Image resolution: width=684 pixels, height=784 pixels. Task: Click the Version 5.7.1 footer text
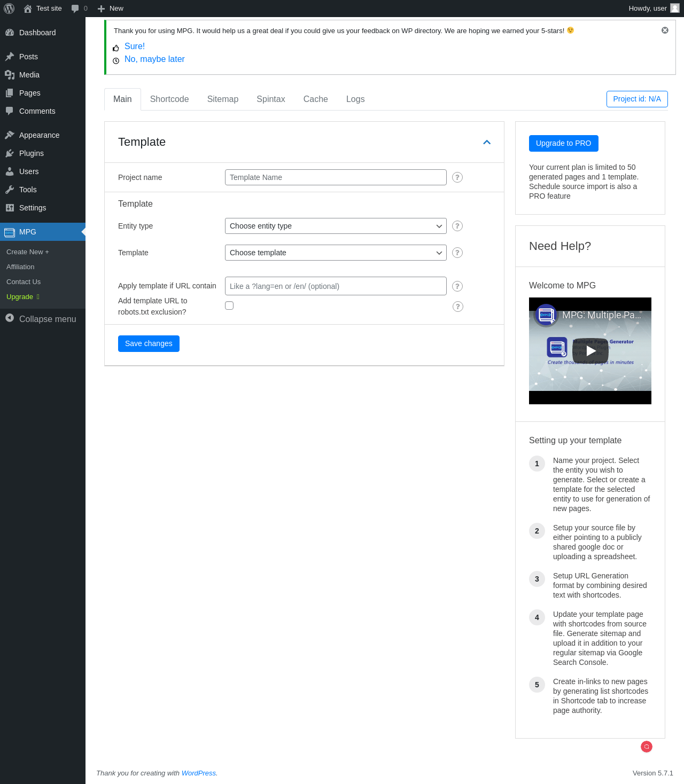653,773
